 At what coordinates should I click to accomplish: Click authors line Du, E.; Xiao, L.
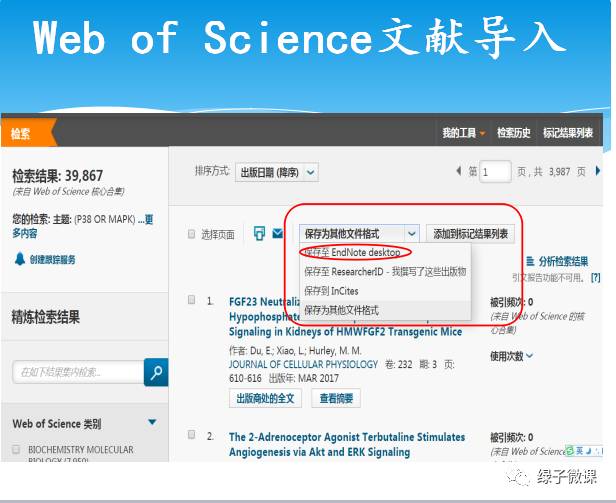tap(295, 350)
